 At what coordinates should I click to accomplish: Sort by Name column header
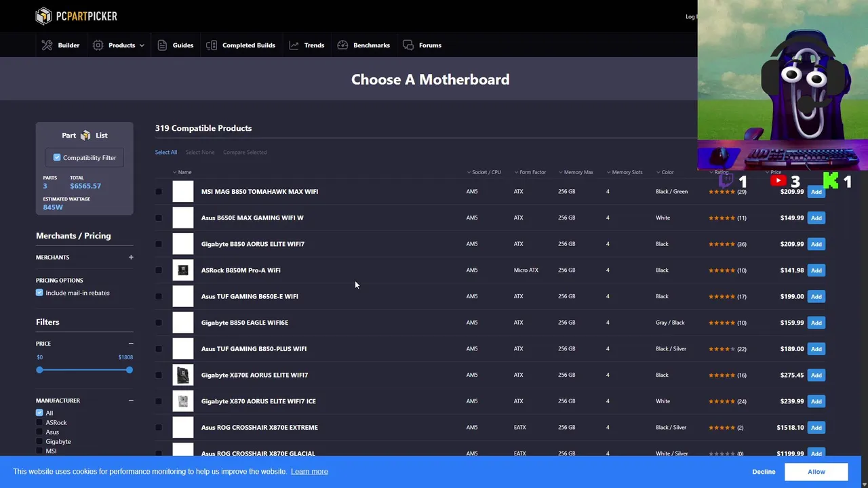tap(182, 172)
